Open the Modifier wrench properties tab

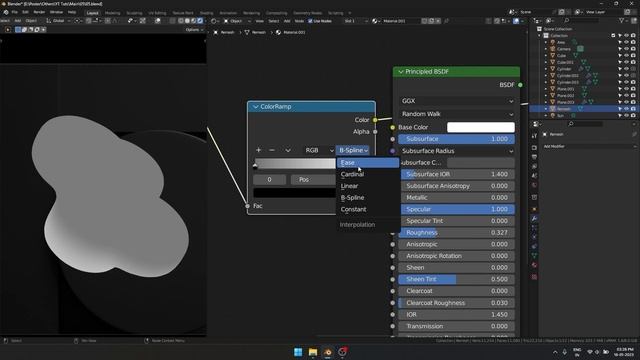[x=534, y=219]
